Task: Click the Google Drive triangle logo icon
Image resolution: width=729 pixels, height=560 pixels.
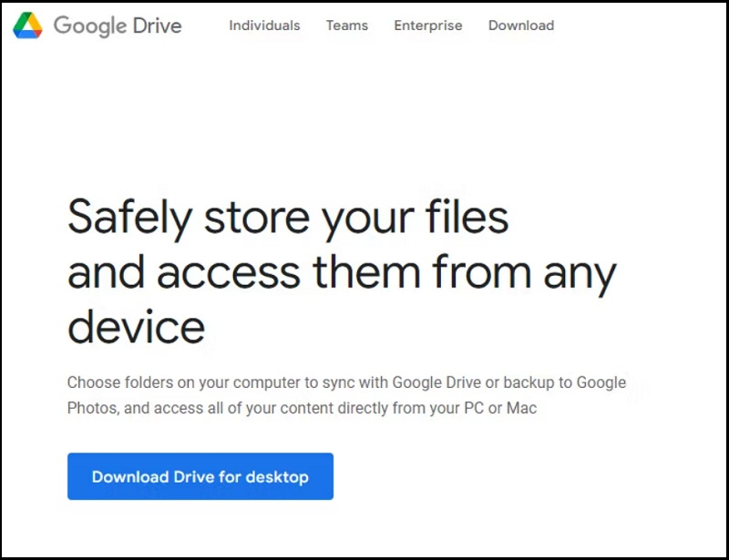Action: point(26,25)
